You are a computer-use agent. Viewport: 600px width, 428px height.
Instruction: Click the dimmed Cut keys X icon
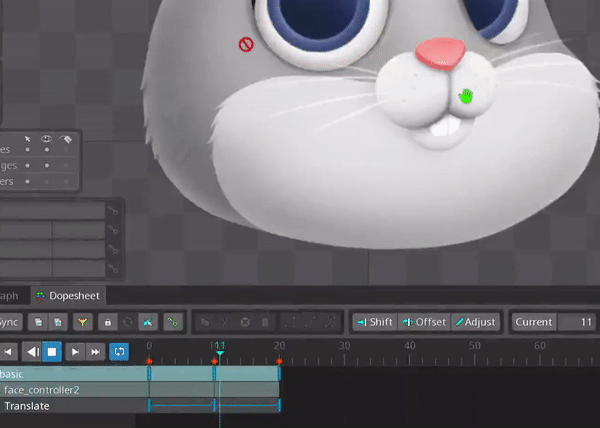tap(225, 322)
